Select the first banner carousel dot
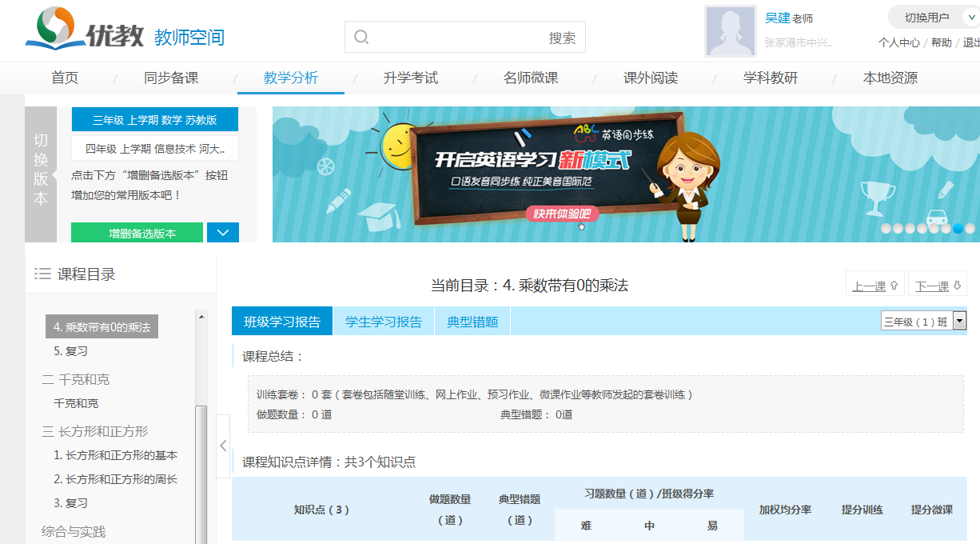Viewport: 980px width, 544px height. tap(886, 228)
